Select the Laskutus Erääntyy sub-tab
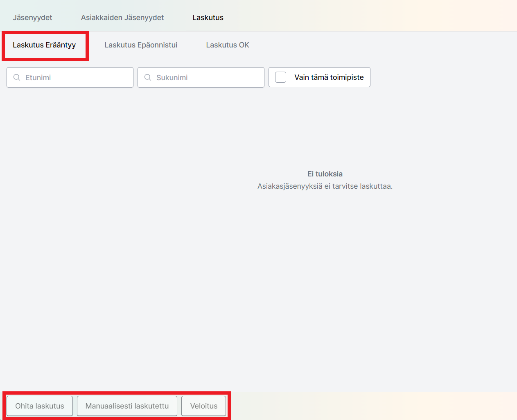The height and width of the screenshot is (420, 517). pyautogui.click(x=44, y=45)
